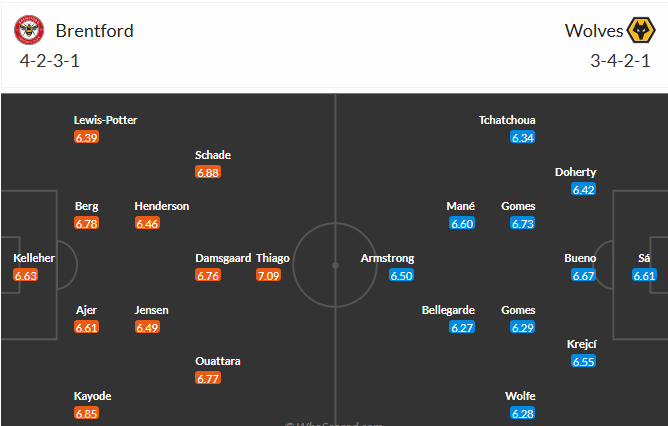
Task: Select player Schade on the pitch
Action: (213, 155)
